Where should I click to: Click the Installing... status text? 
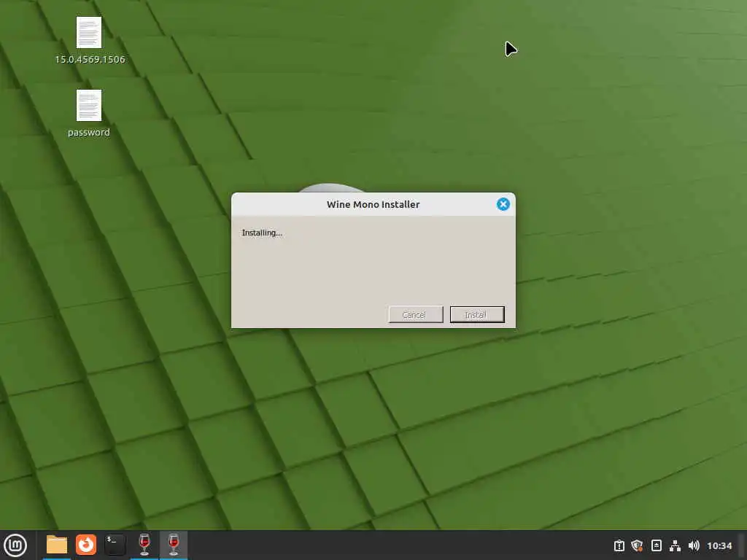click(262, 233)
